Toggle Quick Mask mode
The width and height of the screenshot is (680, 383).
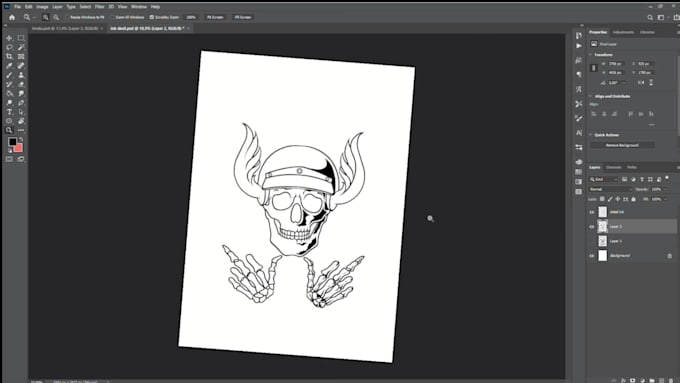pos(9,159)
